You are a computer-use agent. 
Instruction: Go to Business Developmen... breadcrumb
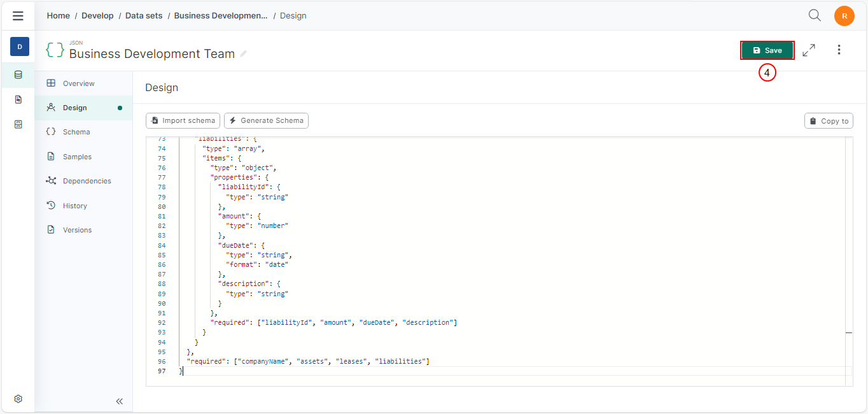click(x=221, y=15)
